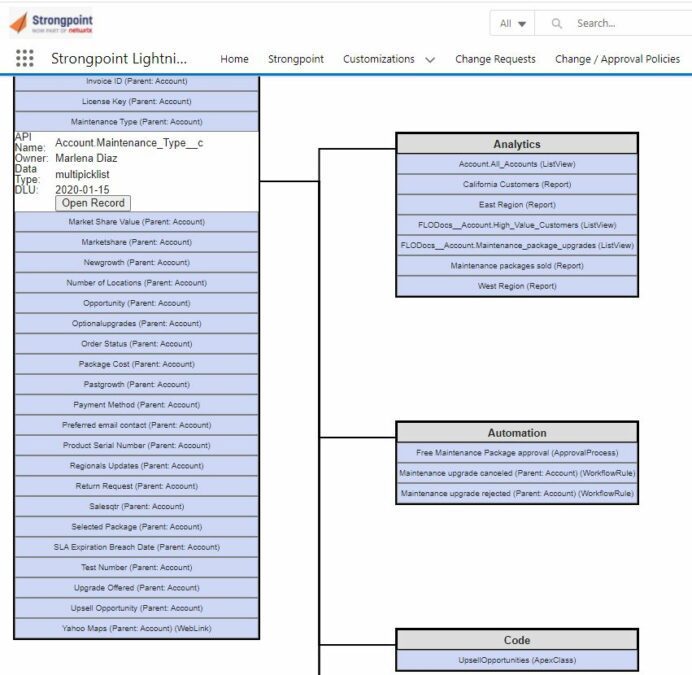Select Product Serial Number (Parent: Account)

137,445
